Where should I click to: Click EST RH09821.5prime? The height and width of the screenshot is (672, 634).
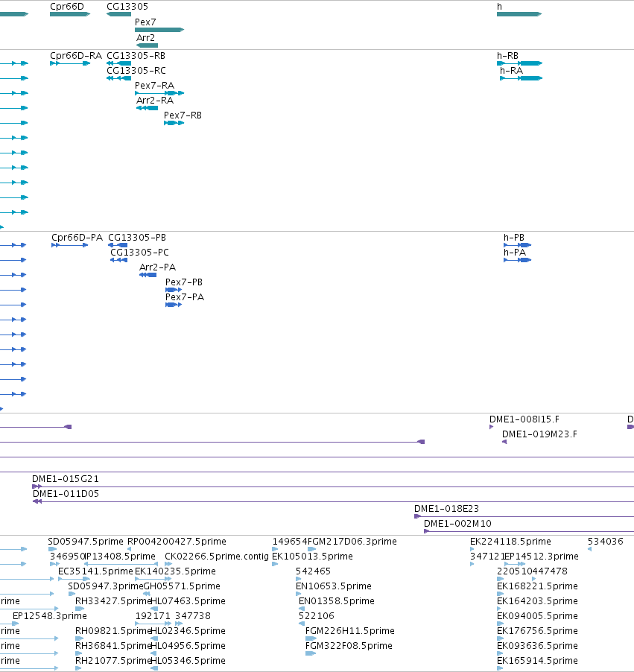coord(79,638)
